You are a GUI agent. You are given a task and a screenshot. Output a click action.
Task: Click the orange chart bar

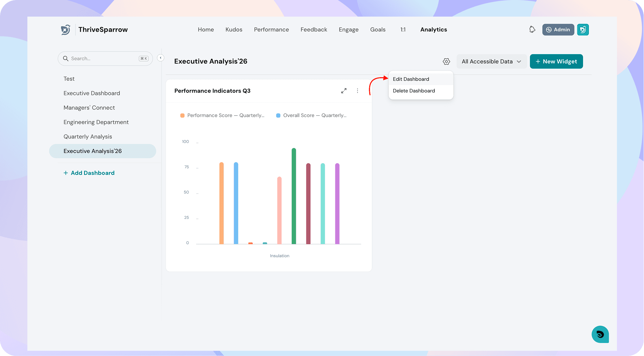pos(222,203)
